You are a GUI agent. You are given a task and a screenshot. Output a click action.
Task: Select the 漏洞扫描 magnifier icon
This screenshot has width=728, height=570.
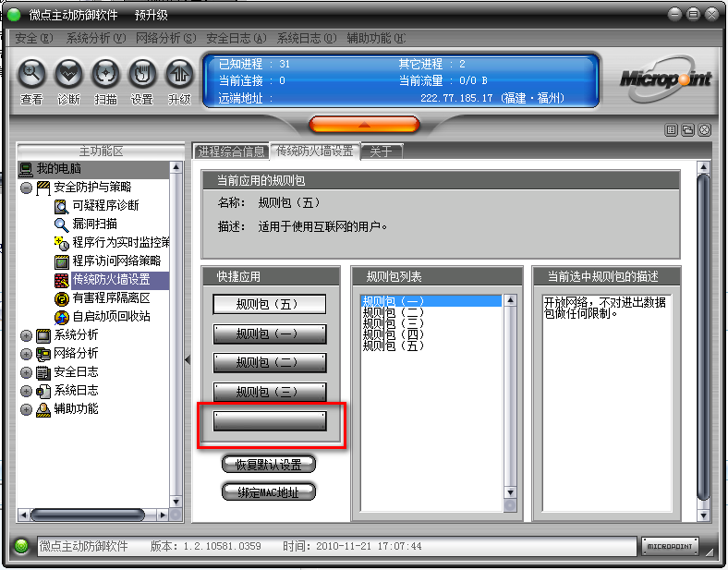coord(61,224)
